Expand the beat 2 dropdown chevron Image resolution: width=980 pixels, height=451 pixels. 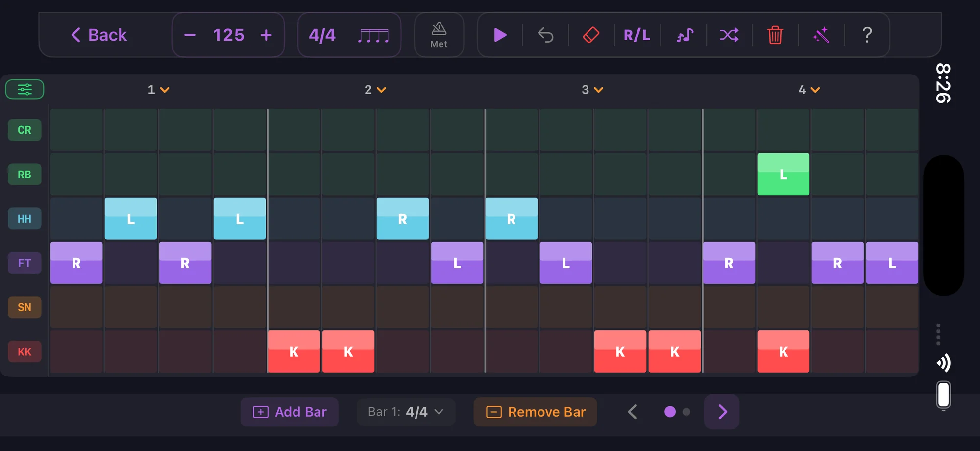pos(382,90)
